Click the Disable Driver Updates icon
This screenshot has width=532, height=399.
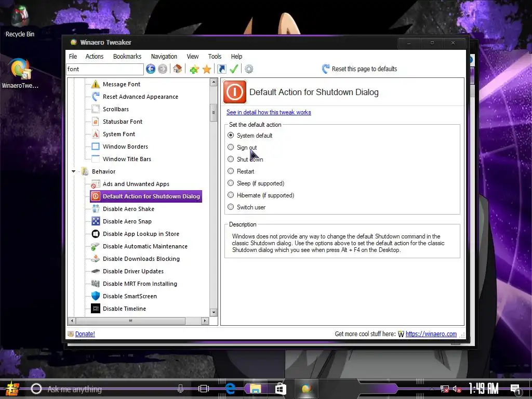(96, 271)
